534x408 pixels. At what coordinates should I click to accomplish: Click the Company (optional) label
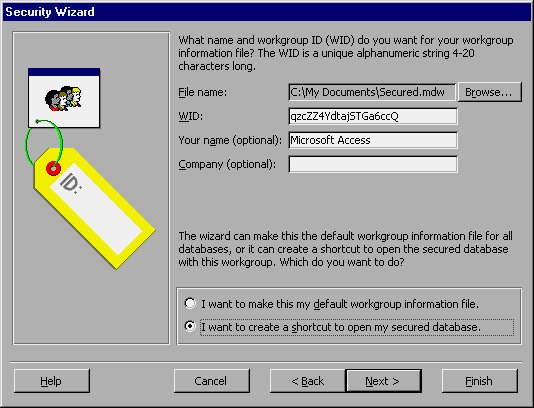[x=227, y=164]
